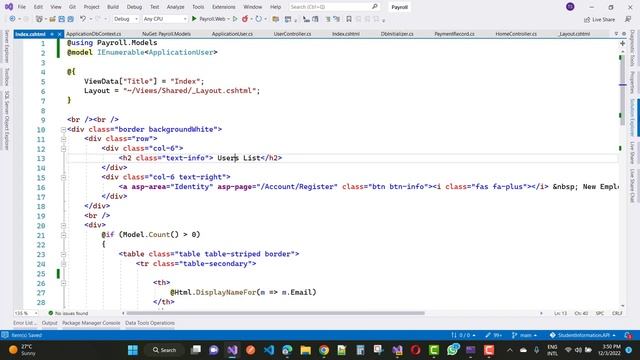Open Windows Start menu
This screenshot has height=360, width=640.
(133, 350)
